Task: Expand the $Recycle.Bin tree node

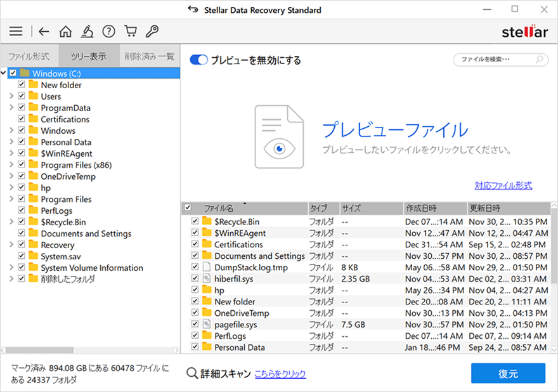Action: pos(11,222)
